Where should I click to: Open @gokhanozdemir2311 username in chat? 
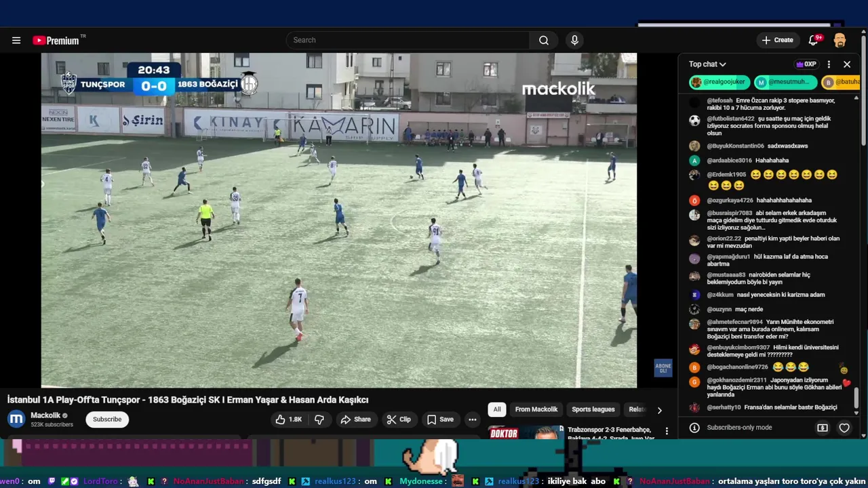click(736, 380)
